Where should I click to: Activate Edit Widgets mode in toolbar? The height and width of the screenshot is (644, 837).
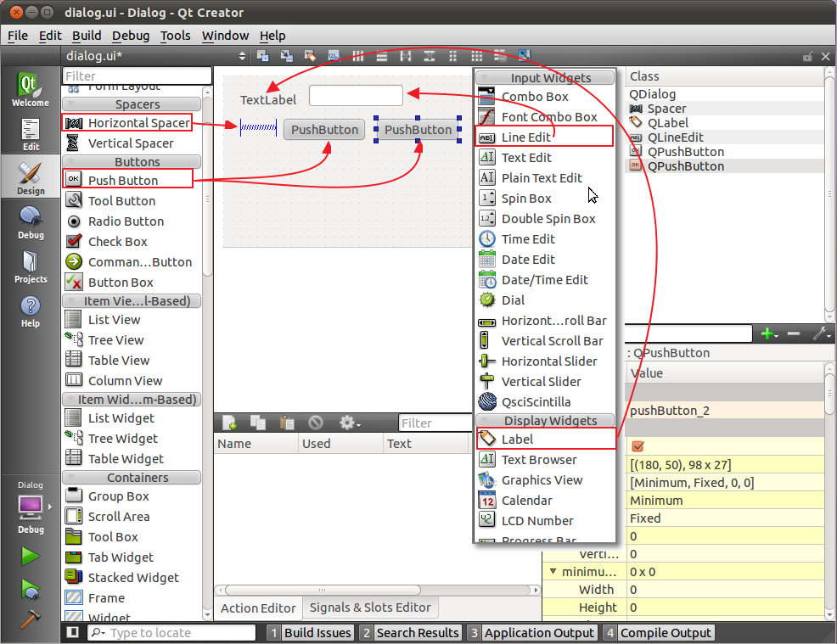tap(262, 55)
